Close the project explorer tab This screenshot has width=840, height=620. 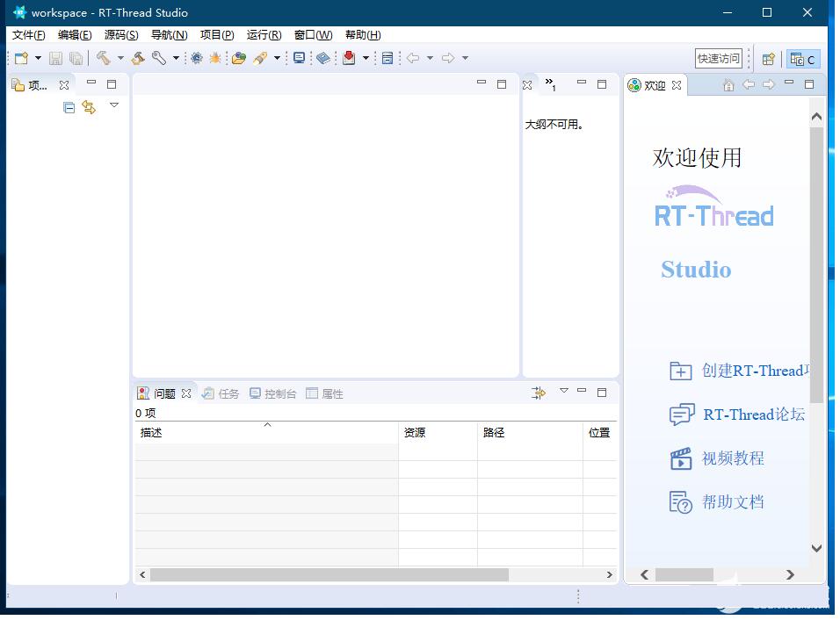64,84
